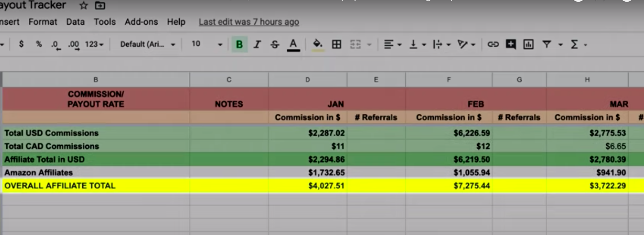Toggle italic formatting
644x235 pixels.
point(257,44)
